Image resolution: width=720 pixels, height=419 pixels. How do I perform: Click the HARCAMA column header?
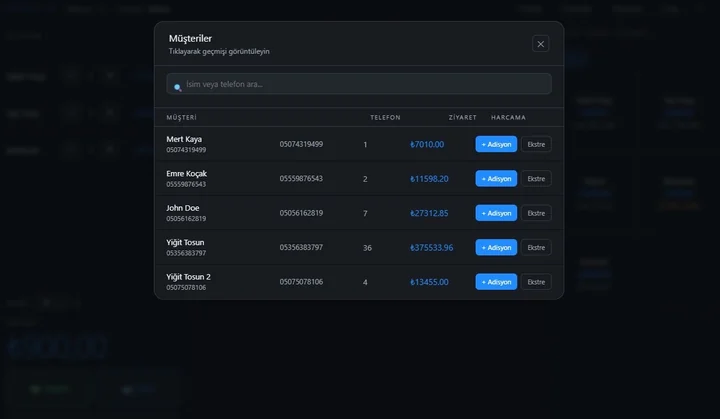(508, 118)
